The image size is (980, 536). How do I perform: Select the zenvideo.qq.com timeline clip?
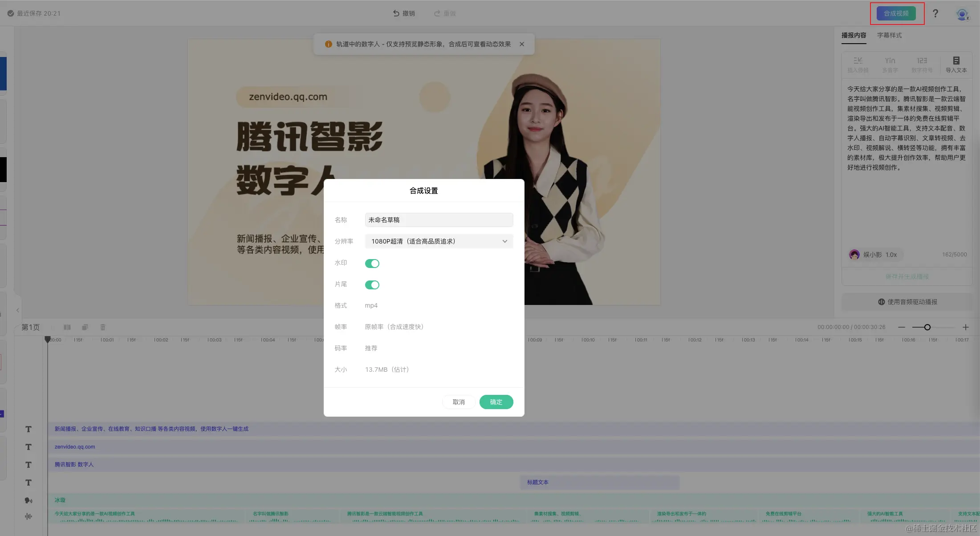tap(514, 447)
